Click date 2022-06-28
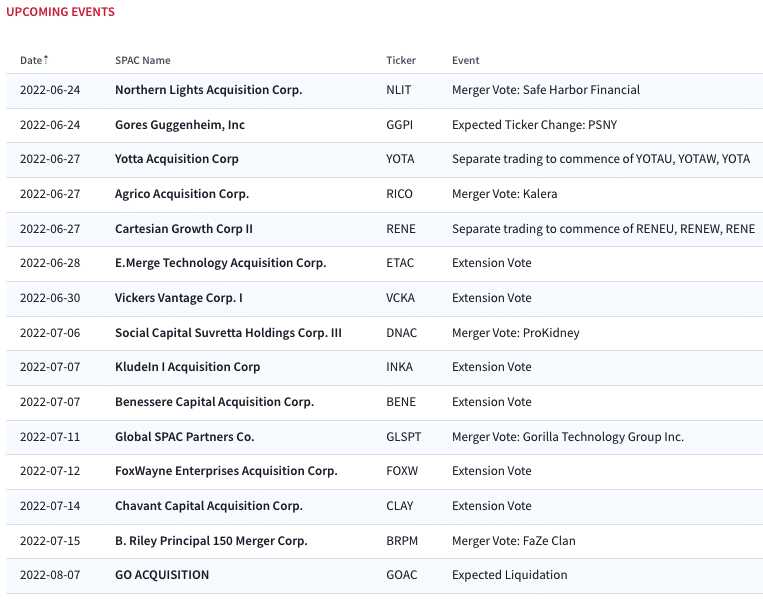Image resolution: width=763 pixels, height=600 pixels. click(x=50, y=263)
